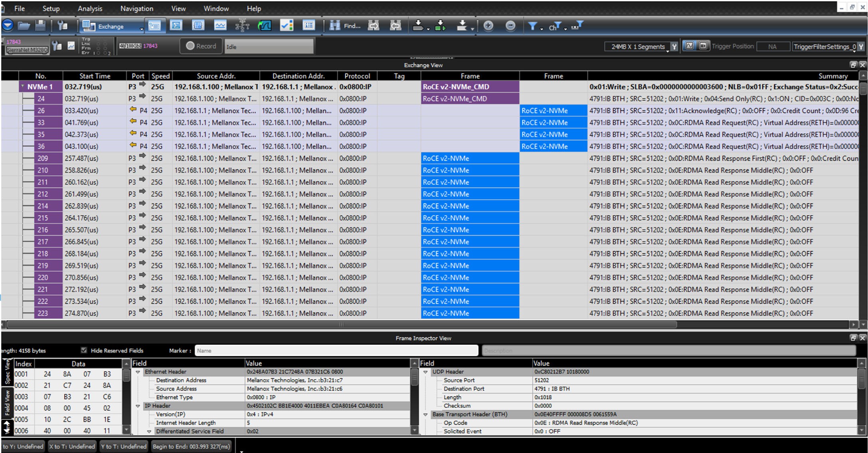
Task: Expand the Differentiated Service Field row
Action: point(149,431)
